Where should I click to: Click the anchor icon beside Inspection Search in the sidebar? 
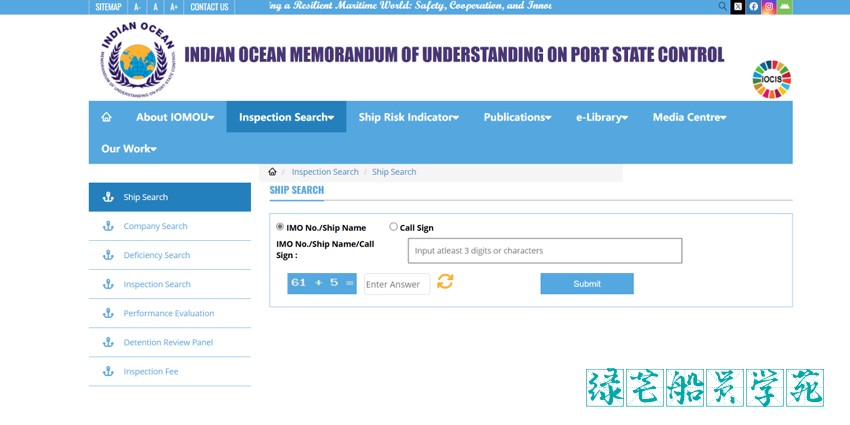[x=108, y=284]
